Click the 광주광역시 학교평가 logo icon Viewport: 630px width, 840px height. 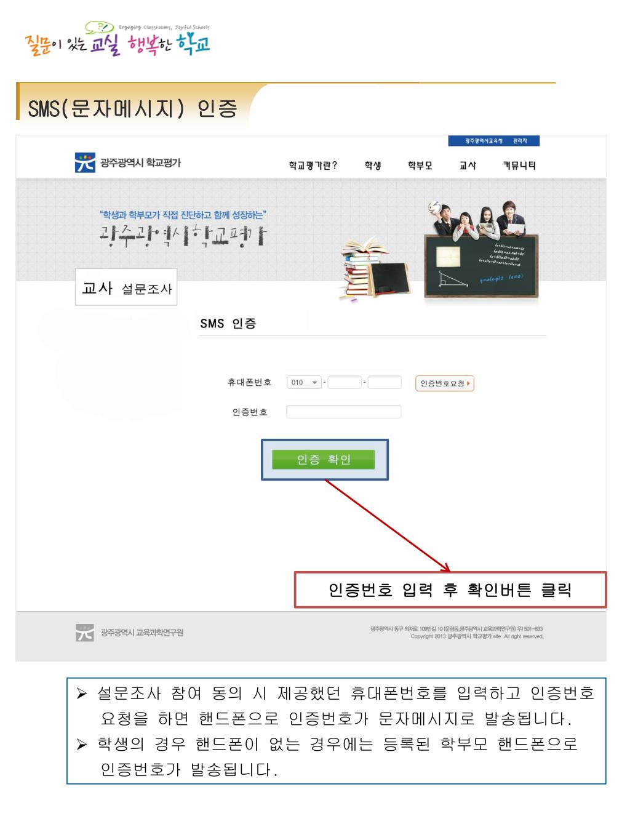(x=85, y=162)
